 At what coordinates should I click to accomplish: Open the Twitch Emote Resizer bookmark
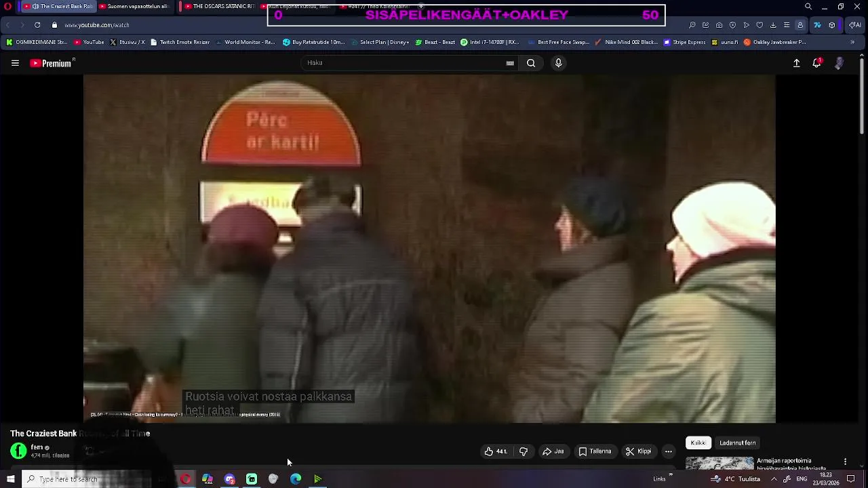point(180,42)
